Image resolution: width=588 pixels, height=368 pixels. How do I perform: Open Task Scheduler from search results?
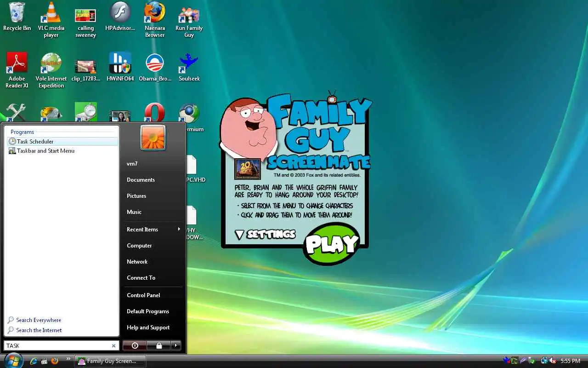click(62, 141)
